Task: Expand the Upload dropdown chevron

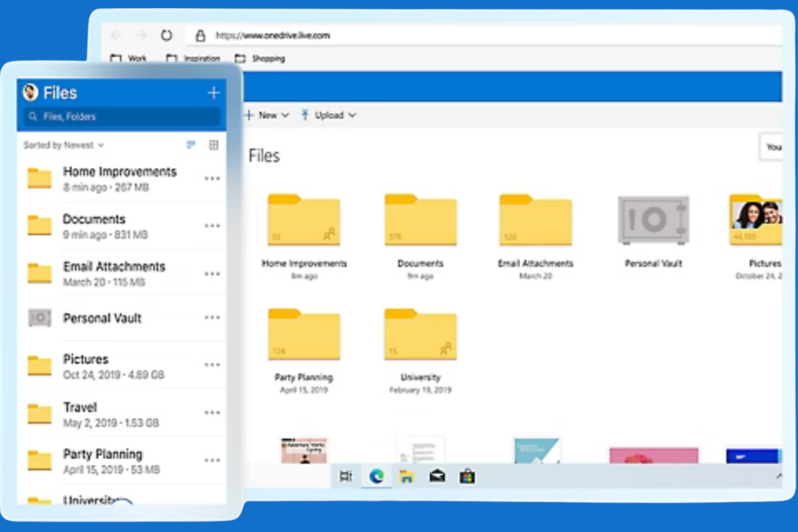Action: [353, 115]
